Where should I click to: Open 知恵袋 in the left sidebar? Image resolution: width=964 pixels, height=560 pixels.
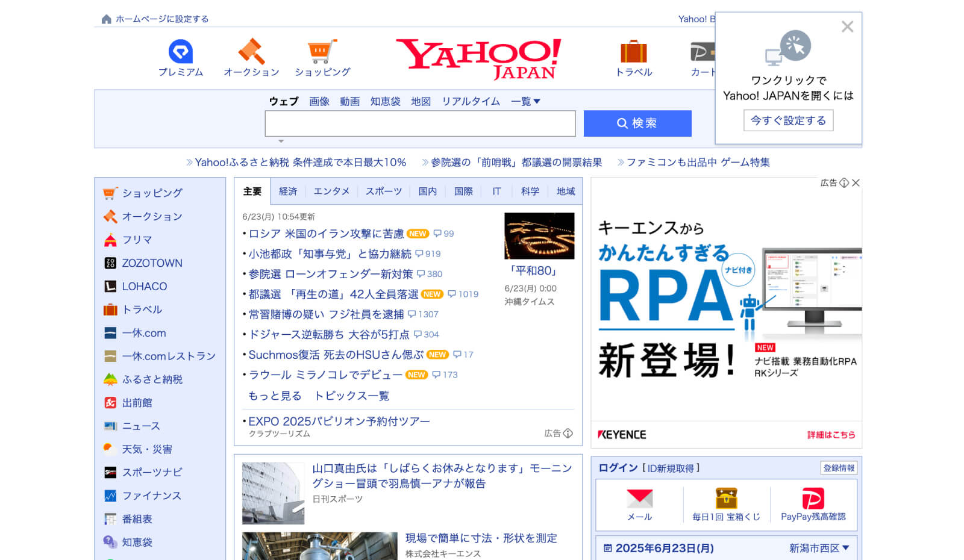(137, 543)
